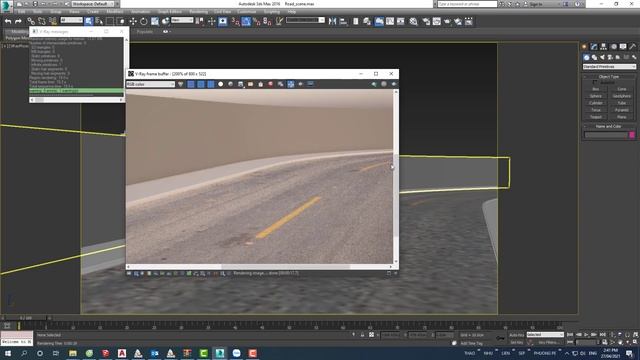This screenshot has width=640, height=360.
Task: Toggle blue channel in V-Ray frame buffer
Action: (211, 84)
